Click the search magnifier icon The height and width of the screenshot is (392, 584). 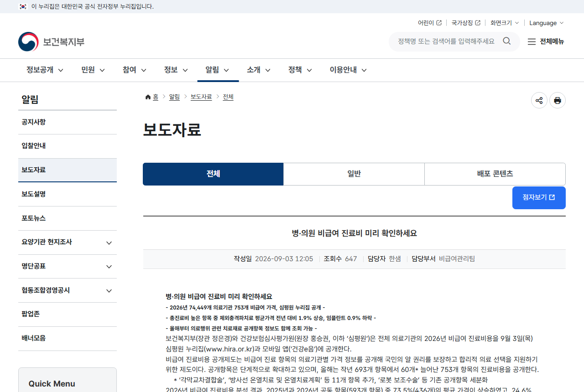507,41
